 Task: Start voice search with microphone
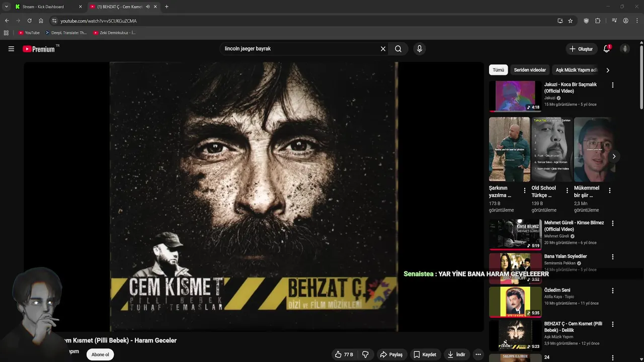click(x=419, y=49)
